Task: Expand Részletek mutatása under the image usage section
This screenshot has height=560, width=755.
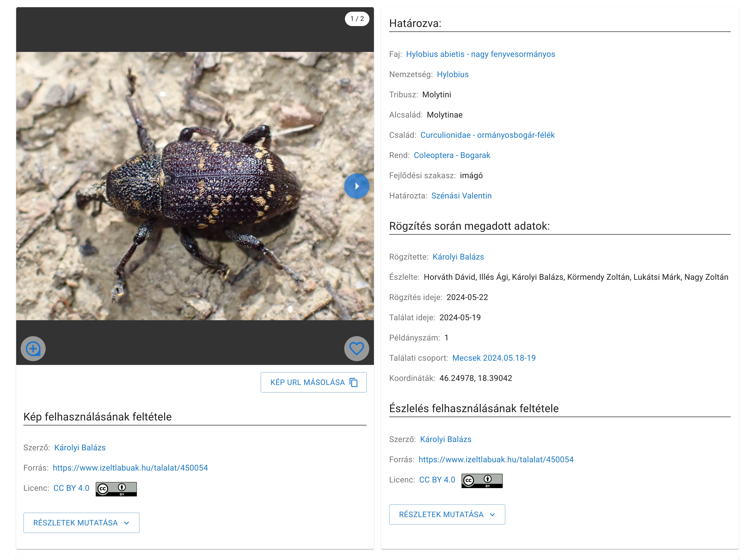Action: coord(81,523)
